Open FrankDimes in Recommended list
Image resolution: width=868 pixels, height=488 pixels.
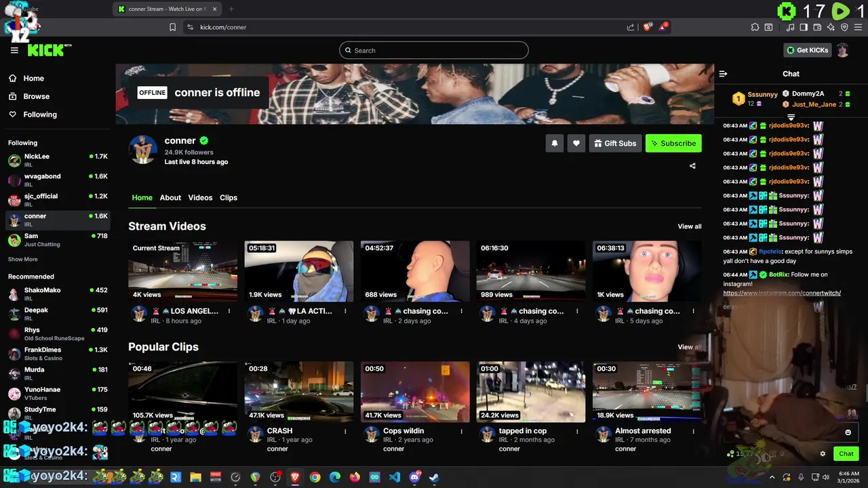coord(58,354)
